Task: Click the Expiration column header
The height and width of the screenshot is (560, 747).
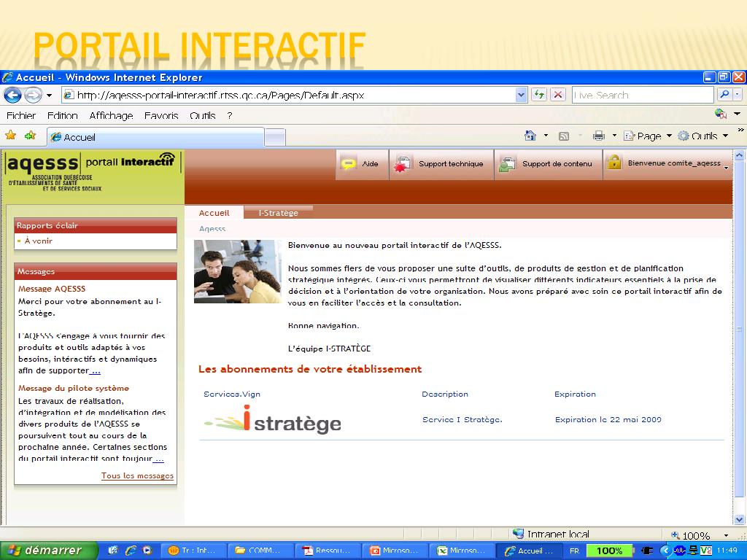Action: coord(575,394)
